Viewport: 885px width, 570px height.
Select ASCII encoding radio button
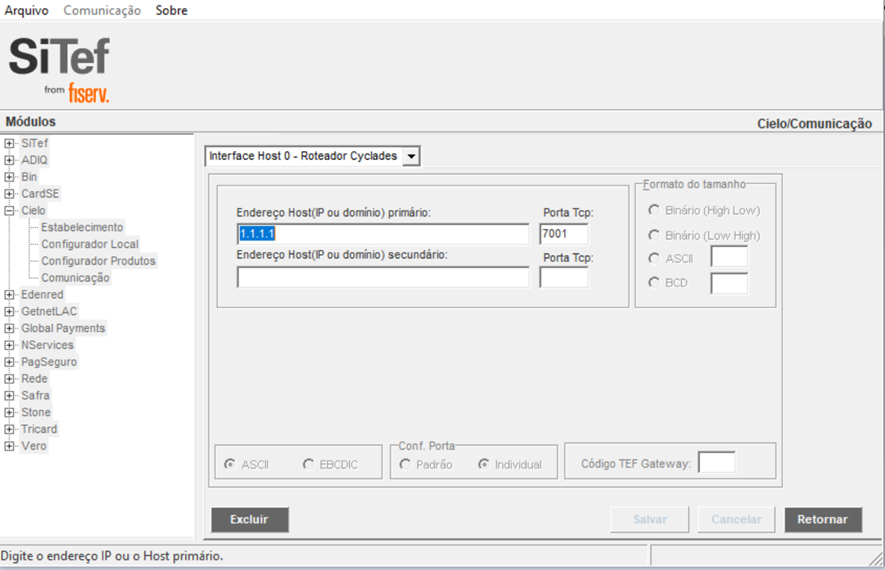click(x=230, y=464)
